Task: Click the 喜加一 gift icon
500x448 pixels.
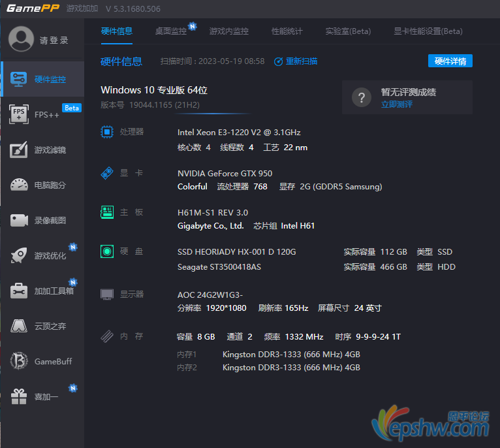Action: click(19, 396)
